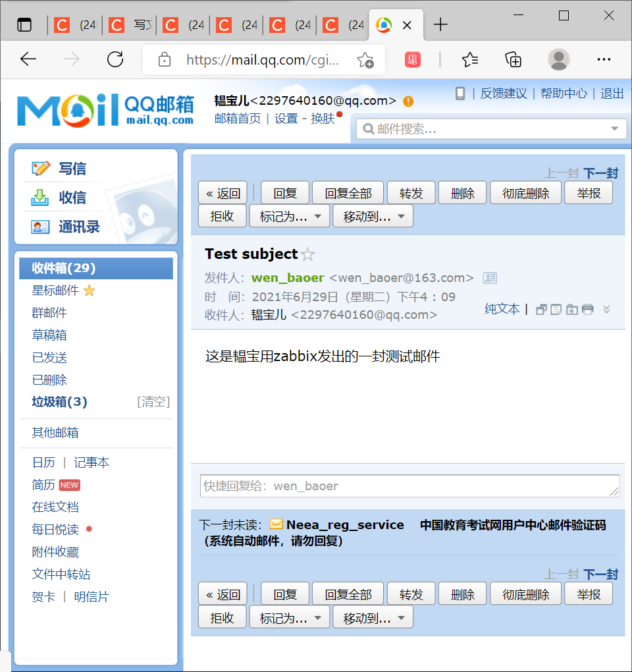Viewport: 632px width, 672px height.
Task: Empty the trash via 清空 link
Action: (153, 402)
